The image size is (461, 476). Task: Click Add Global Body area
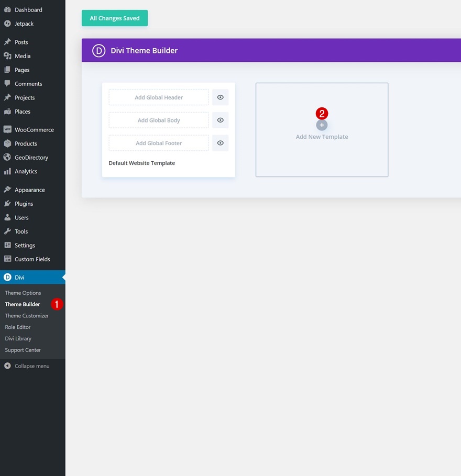point(159,120)
